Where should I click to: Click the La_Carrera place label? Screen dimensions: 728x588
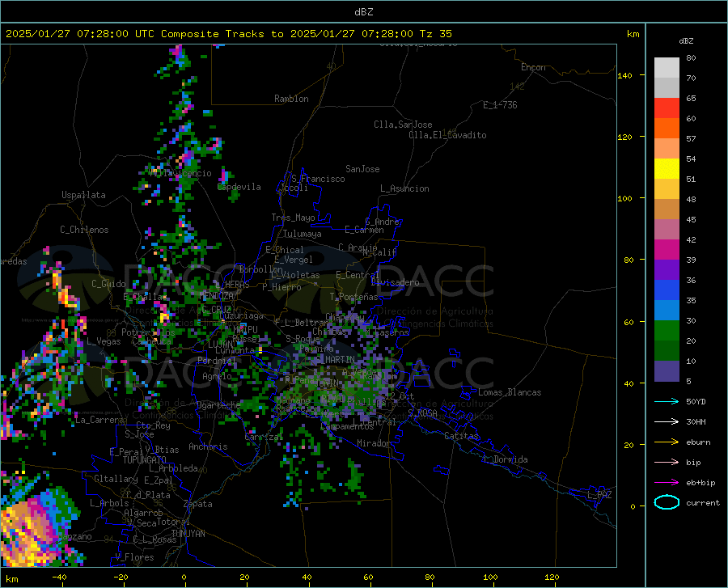coord(99,420)
